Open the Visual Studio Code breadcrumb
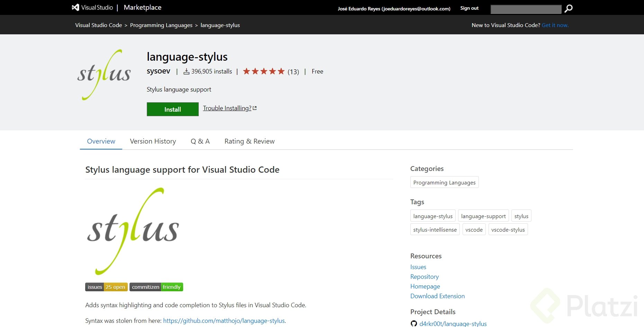This screenshot has height=327, width=644. coord(99,25)
